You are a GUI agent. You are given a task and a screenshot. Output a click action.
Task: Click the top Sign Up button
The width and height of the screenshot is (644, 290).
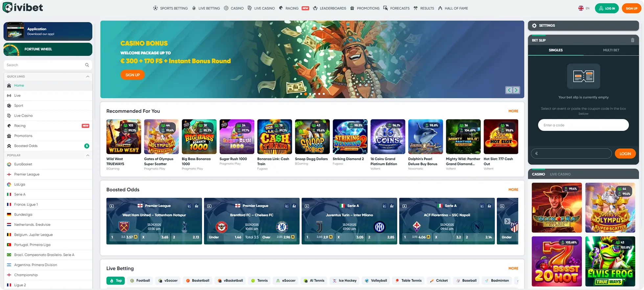(x=631, y=8)
